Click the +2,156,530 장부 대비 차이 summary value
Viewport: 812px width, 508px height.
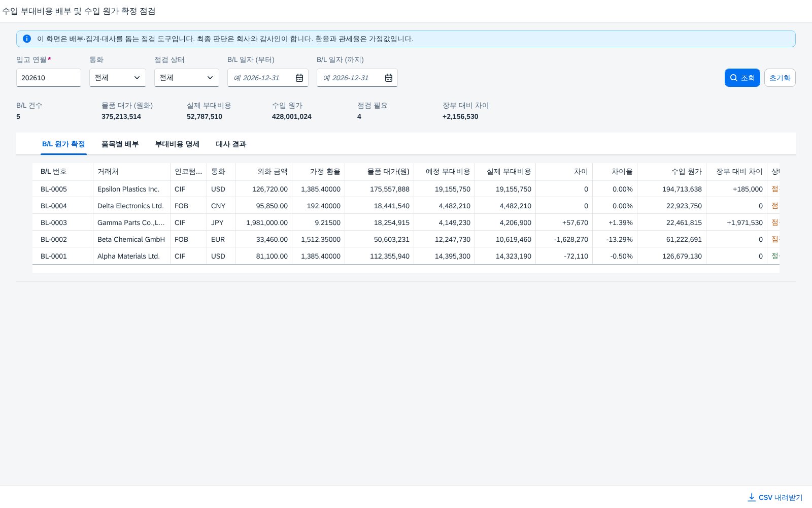pos(460,116)
